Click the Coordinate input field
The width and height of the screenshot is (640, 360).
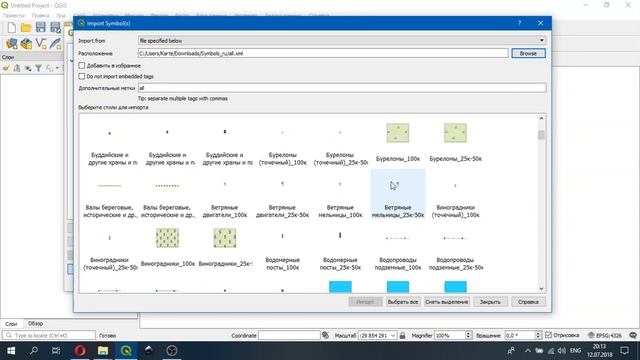[x=289, y=336]
